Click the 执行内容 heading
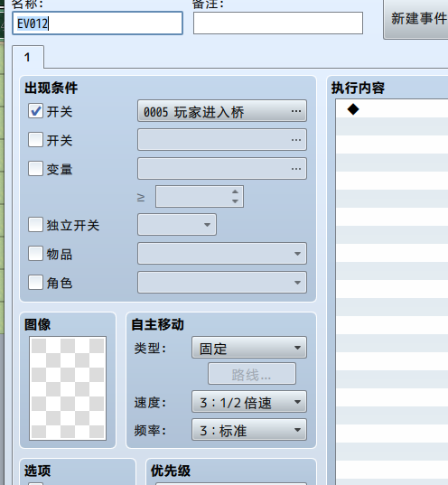The height and width of the screenshot is (485, 448). [x=358, y=88]
